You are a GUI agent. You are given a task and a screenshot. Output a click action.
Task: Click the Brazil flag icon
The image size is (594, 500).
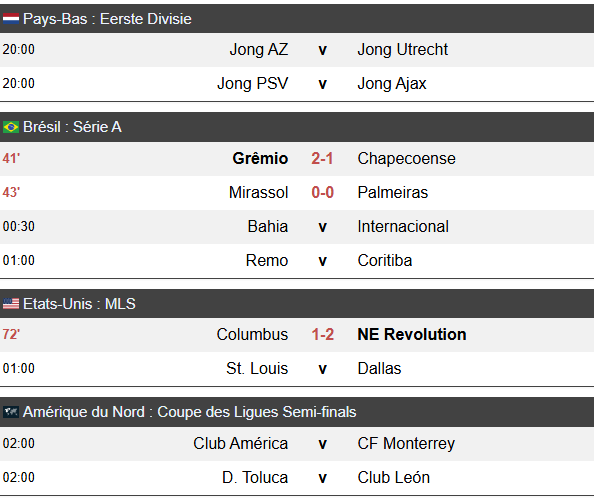(11, 127)
